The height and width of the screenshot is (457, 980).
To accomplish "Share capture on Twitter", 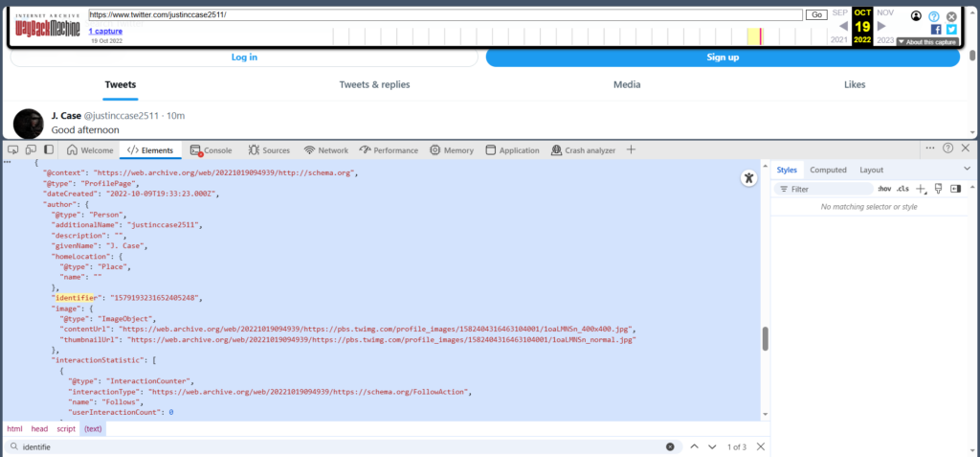I will [x=951, y=30].
